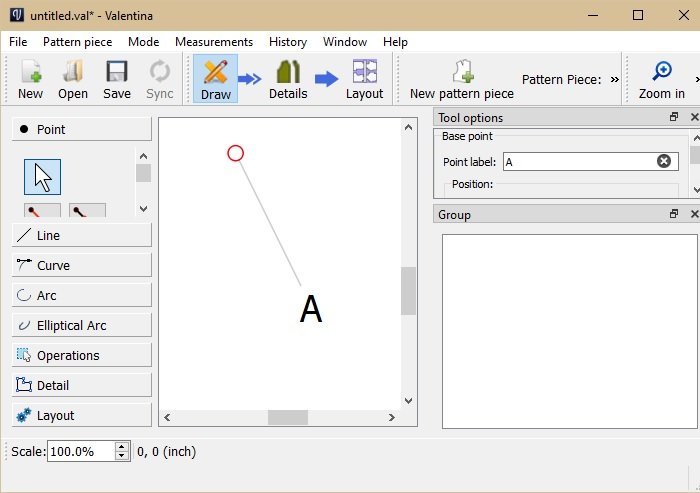Create a New pattern piece
Image resolution: width=700 pixels, height=493 pixels.
462,79
